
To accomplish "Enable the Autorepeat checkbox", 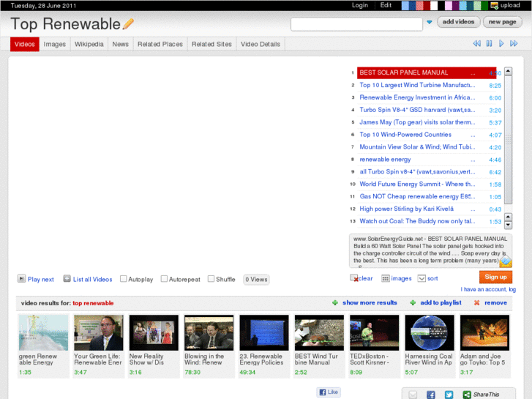I will (164, 279).
